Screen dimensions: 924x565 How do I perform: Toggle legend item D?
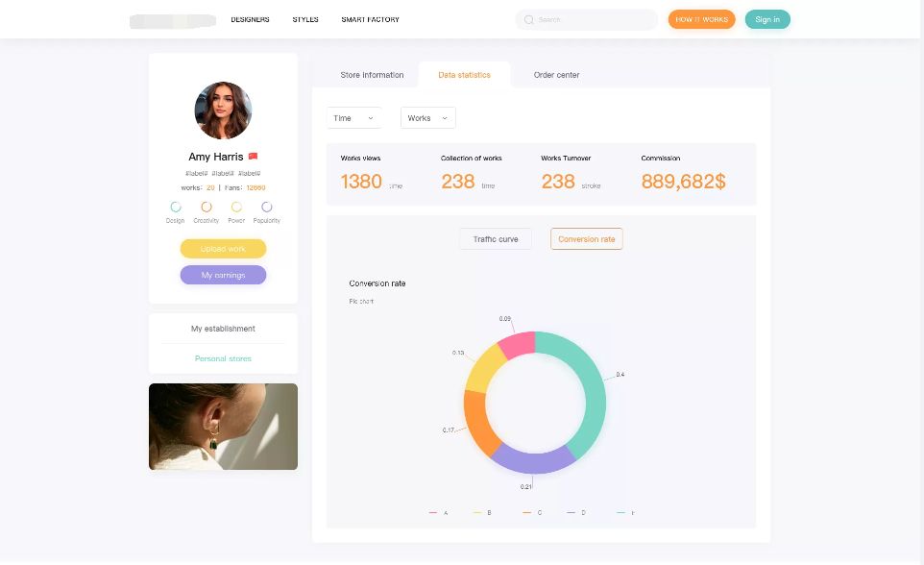tap(576, 512)
